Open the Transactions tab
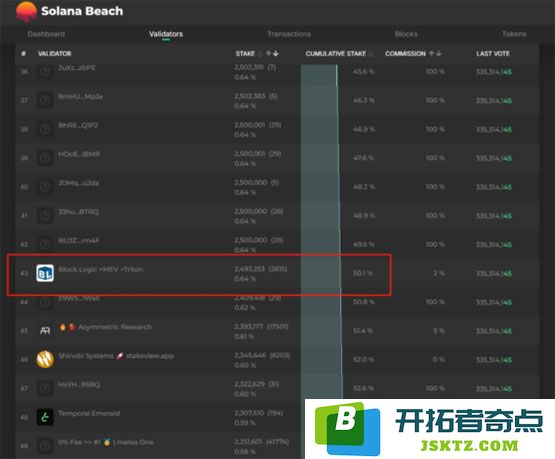The image size is (555, 459). pyautogui.click(x=289, y=34)
